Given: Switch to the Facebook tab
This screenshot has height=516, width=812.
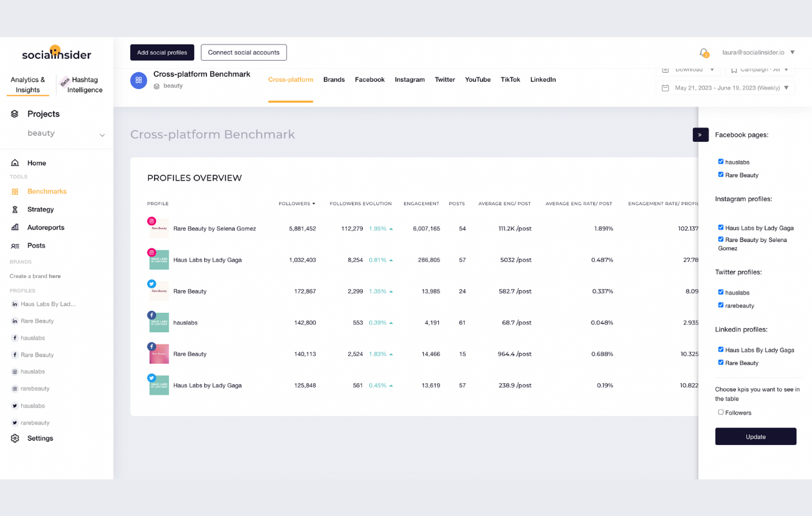Looking at the screenshot, I should [x=370, y=80].
